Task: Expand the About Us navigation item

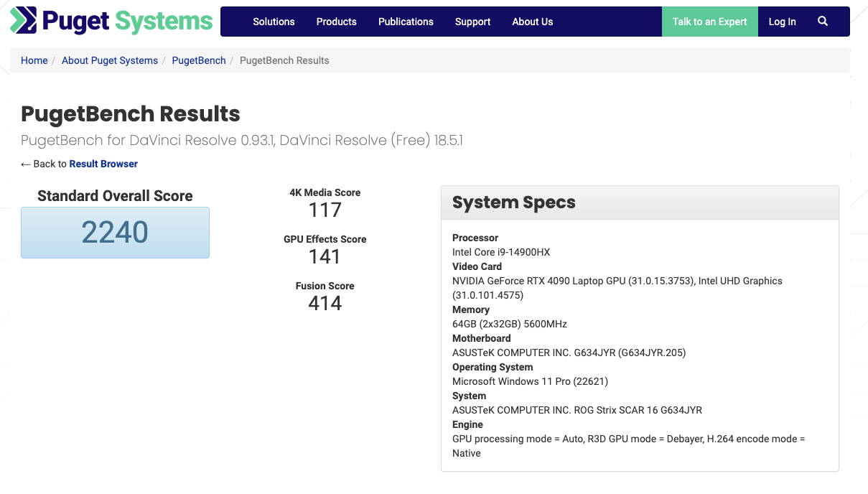Action: (532, 22)
